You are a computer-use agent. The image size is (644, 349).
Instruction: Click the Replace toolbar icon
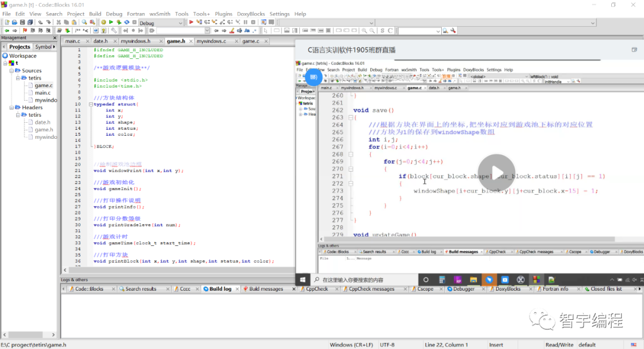pyautogui.click(x=92, y=23)
